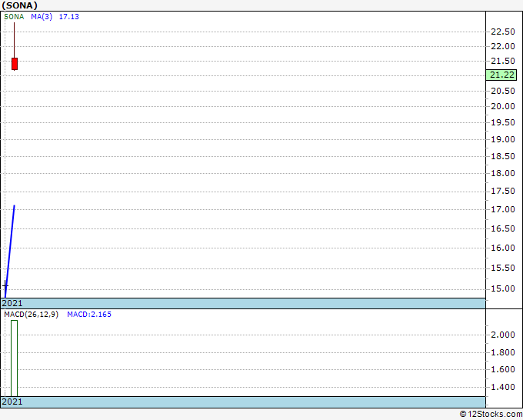Click the MA(3) legend label

pyautogui.click(x=42, y=17)
